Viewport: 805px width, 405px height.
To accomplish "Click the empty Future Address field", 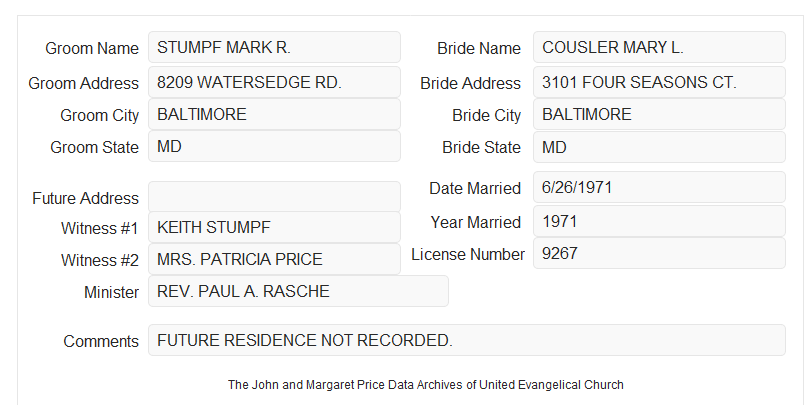I will [x=274, y=197].
